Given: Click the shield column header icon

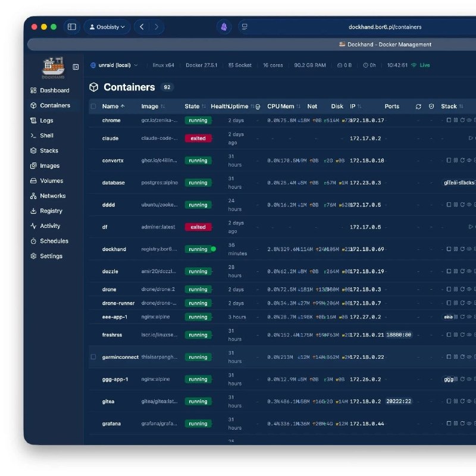Looking at the screenshot, I should tap(431, 107).
